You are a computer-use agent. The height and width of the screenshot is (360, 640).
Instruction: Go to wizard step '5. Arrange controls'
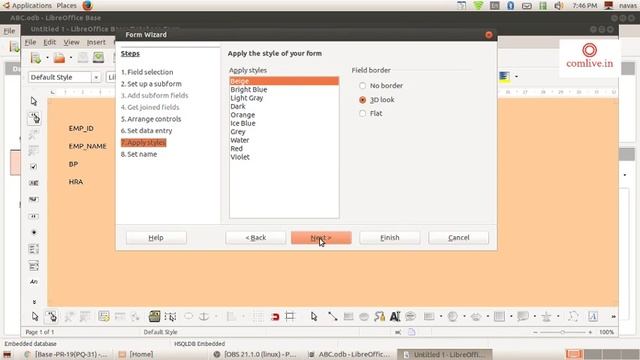click(x=151, y=119)
